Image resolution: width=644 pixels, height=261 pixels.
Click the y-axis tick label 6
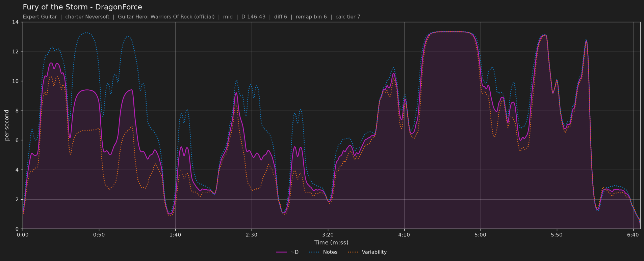coord(17,140)
